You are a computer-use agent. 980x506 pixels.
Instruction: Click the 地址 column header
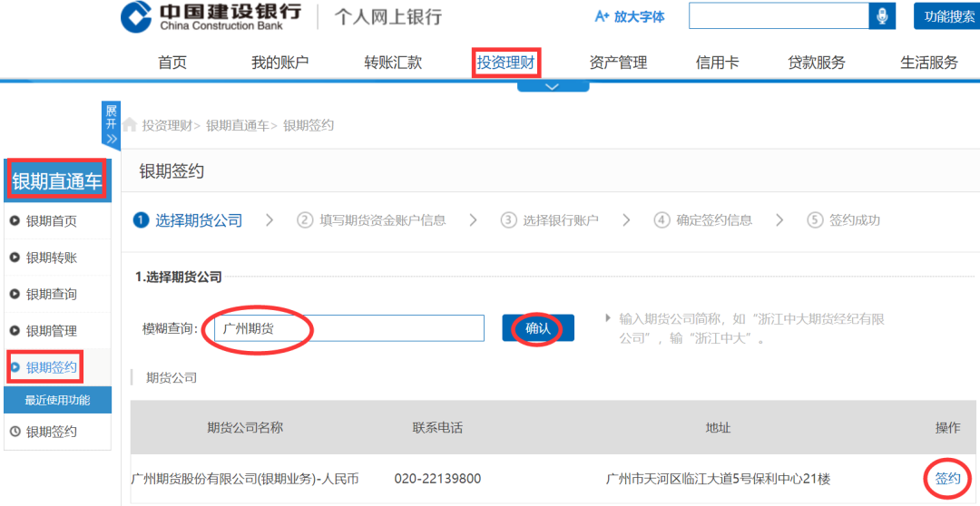click(x=718, y=428)
